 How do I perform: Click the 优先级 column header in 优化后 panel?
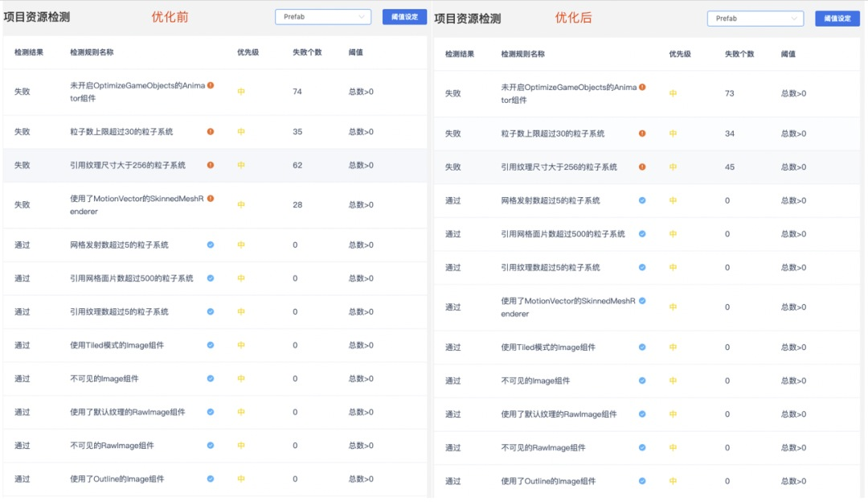pyautogui.click(x=680, y=54)
